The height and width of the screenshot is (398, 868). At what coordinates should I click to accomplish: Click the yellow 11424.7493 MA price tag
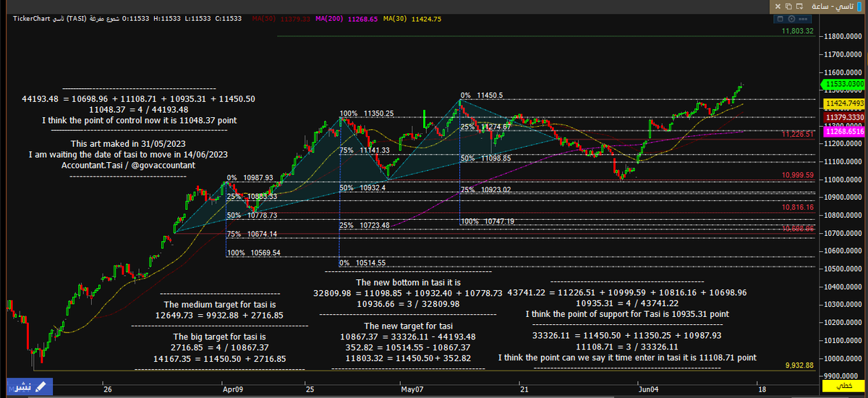pos(844,104)
